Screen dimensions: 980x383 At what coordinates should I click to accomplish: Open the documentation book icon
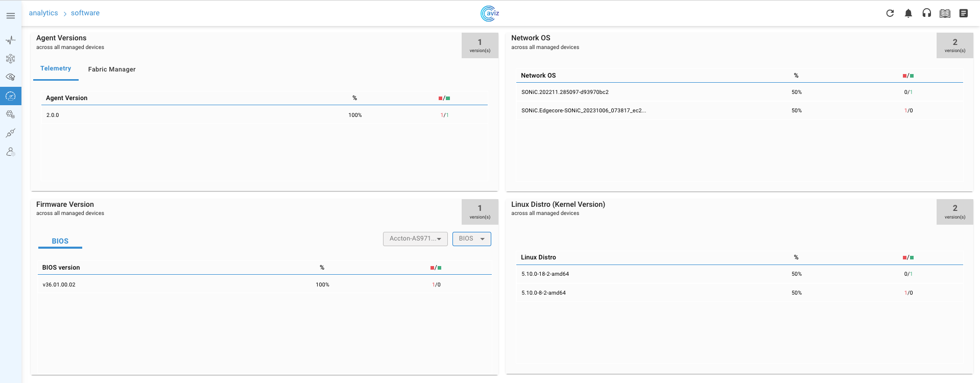tap(945, 13)
